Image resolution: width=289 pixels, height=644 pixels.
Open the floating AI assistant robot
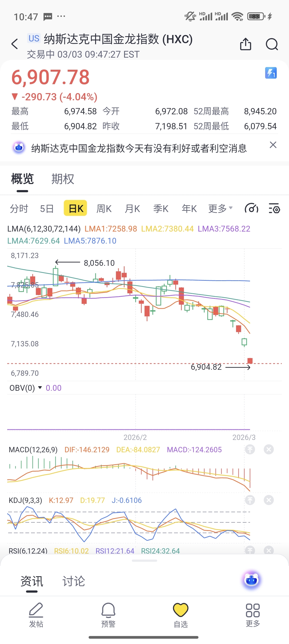(x=251, y=580)
